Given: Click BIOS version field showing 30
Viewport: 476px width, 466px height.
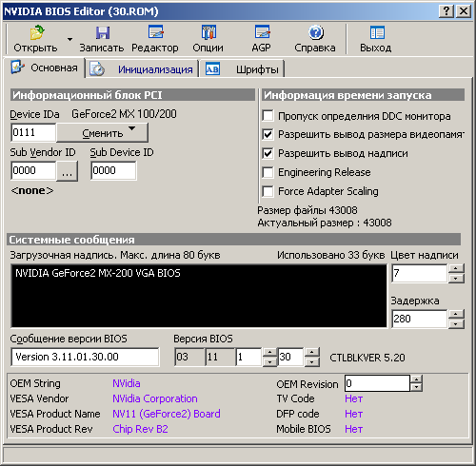Looking at the screenshot, I should [x=290, y=357].
